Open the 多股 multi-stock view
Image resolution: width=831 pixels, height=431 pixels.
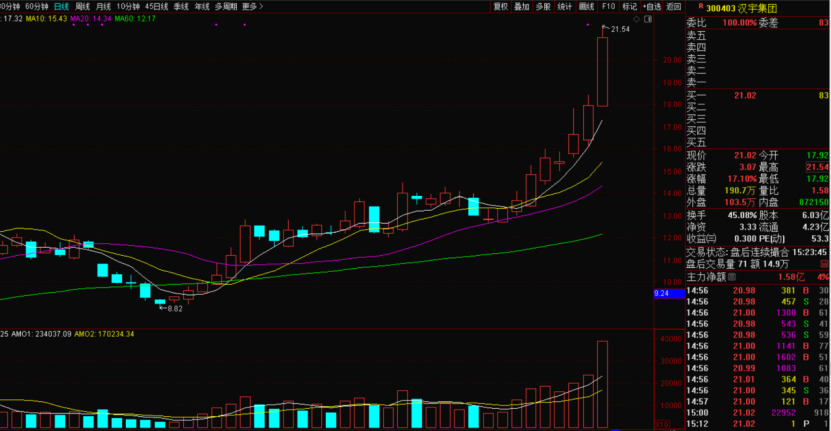pyautogui.click(x=543, y=6)
